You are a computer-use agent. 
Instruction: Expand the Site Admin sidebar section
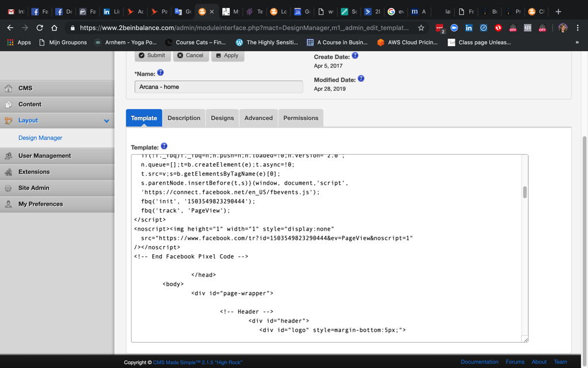[x=33, y=188]
